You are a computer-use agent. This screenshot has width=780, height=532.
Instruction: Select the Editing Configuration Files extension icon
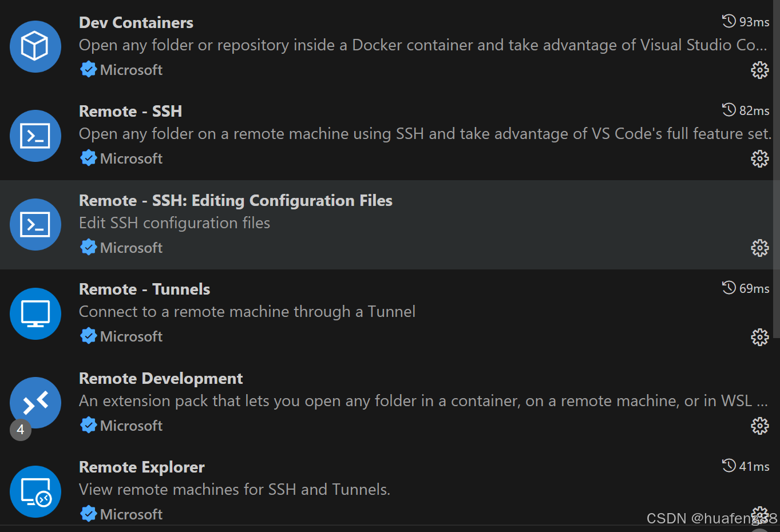point(35,224)
